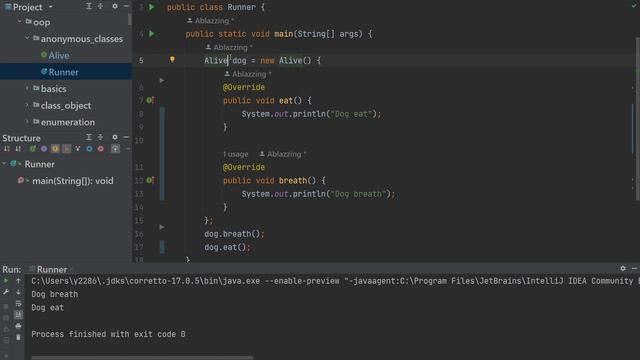Toggle purple circle filter in Structure toolbar
Image resolution: width=640 pixels, height=360 pixels.
point(44,149)
